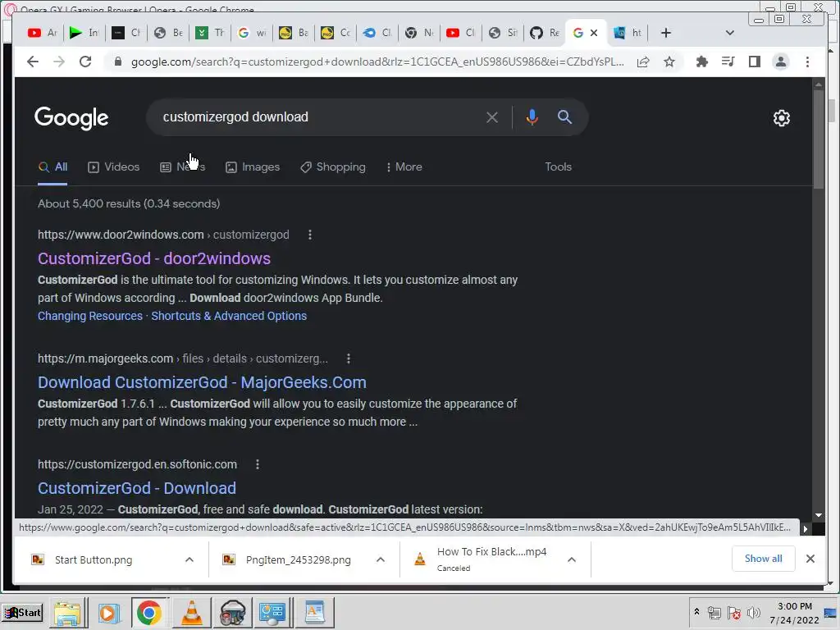Click the address bar URL

click(x=377, y=62)
